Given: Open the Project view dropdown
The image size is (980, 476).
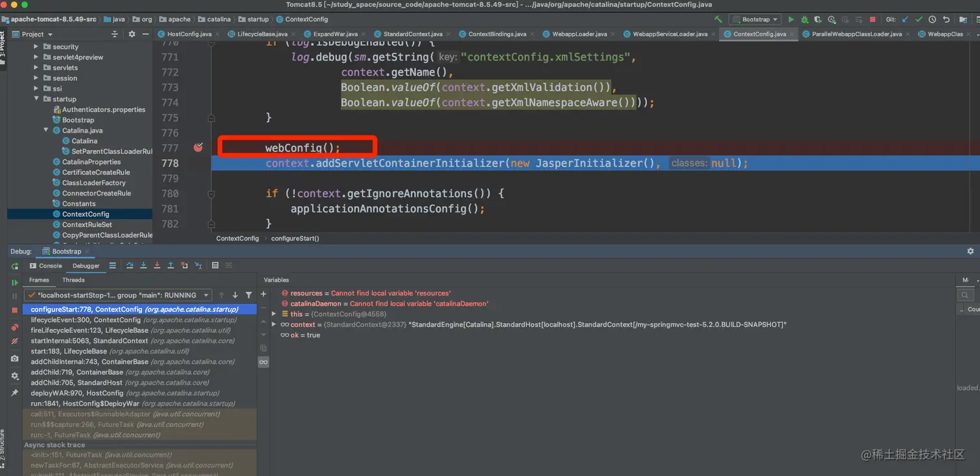Looking at the screenshot, I should [33, 34].
